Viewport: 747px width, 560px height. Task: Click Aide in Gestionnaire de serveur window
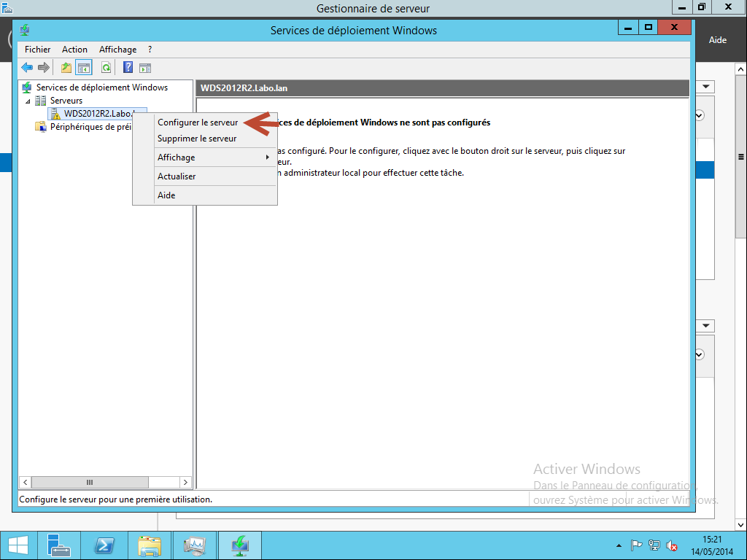pos(718,40)
